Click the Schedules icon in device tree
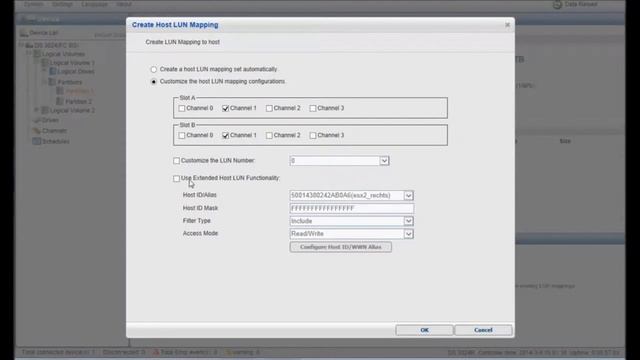640x360 pixels. pos(37,141)
